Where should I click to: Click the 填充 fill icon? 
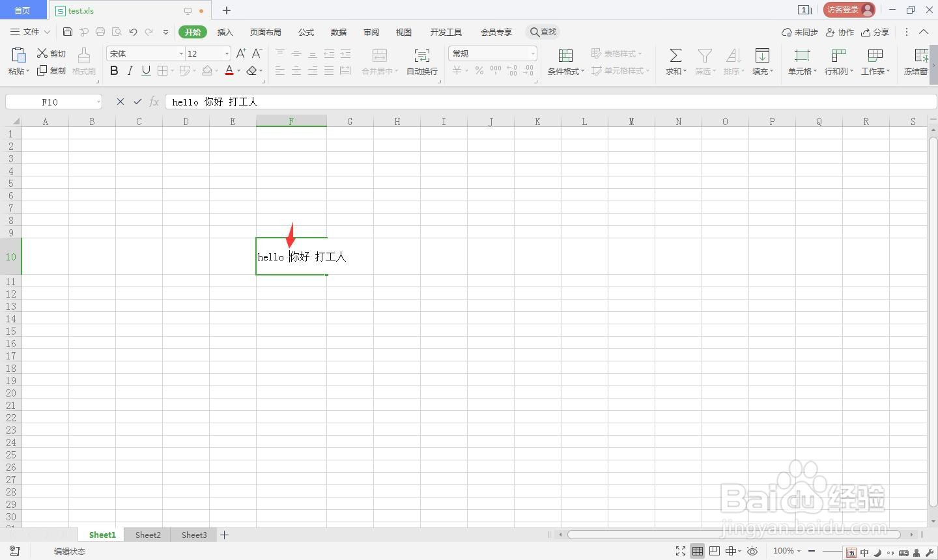coord(762,55)
